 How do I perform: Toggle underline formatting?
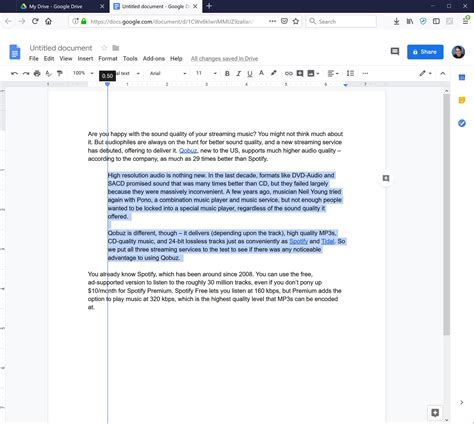click(x=250, y=74)
